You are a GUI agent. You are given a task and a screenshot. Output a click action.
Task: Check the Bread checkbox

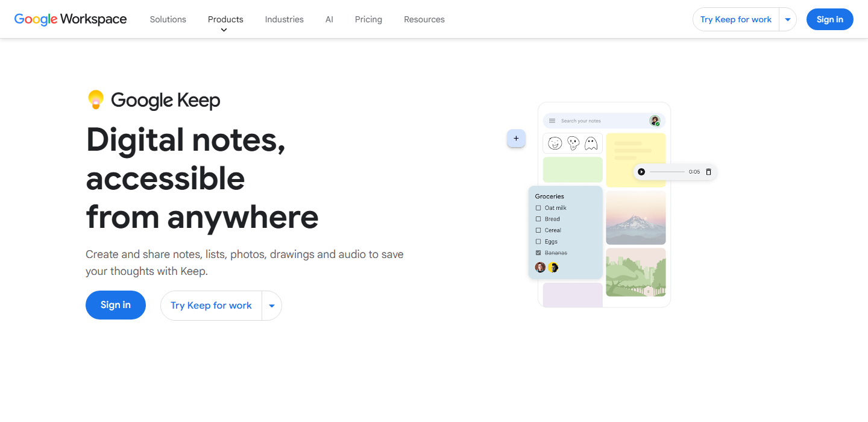coord(538,219)
